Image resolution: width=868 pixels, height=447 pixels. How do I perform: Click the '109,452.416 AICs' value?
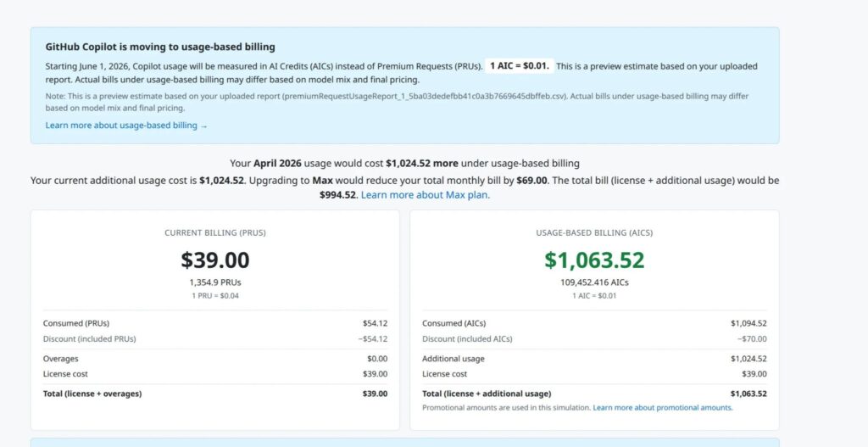click(x=594, y=282)
